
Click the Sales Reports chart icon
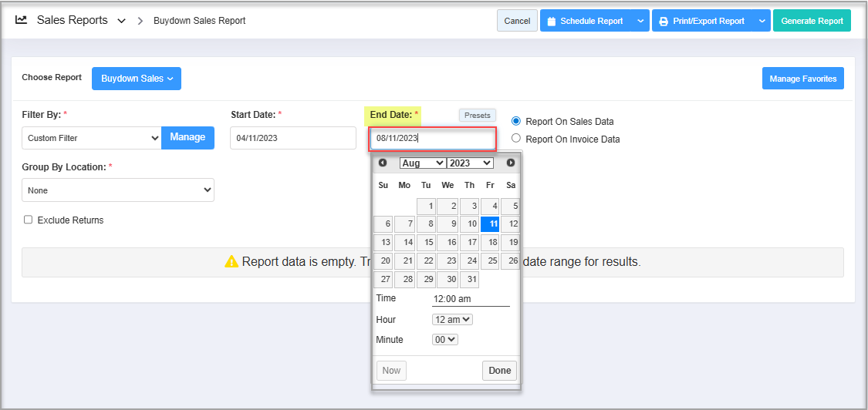click(22, 20)
